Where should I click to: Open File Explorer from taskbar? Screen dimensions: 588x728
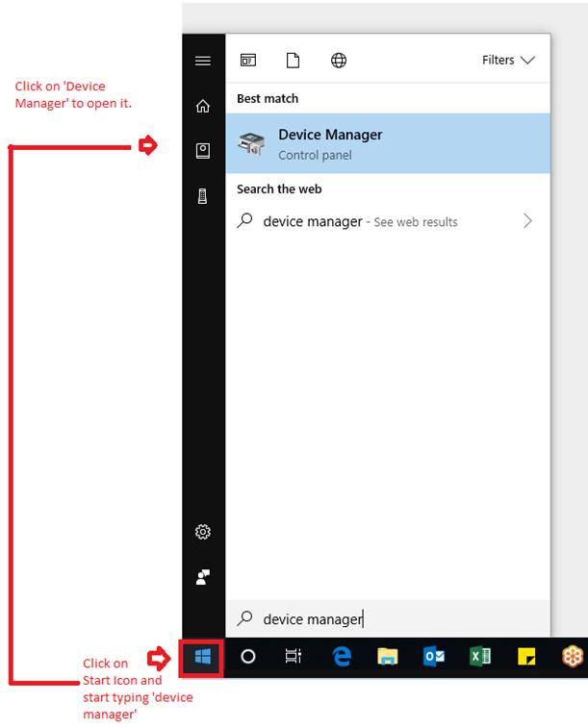[x=388, y=657]
